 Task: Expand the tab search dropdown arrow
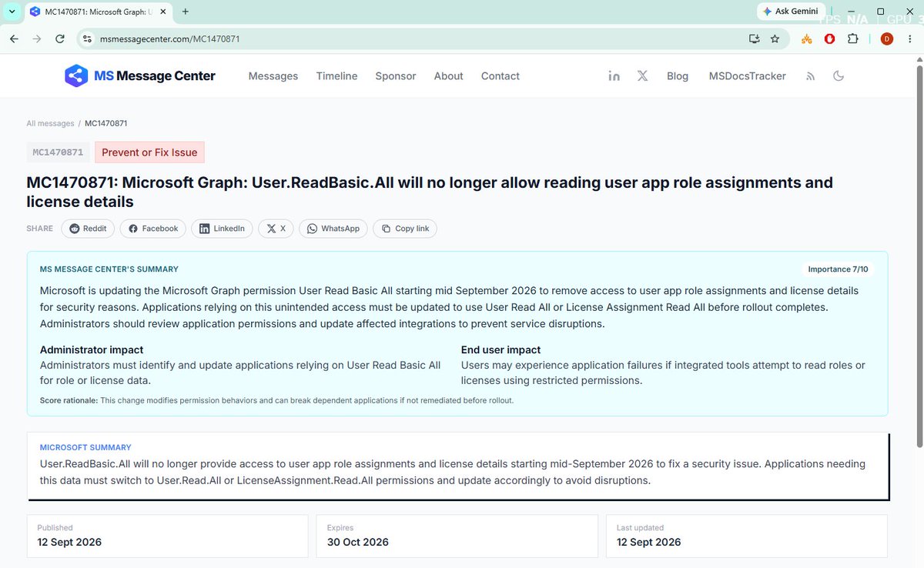12,12
